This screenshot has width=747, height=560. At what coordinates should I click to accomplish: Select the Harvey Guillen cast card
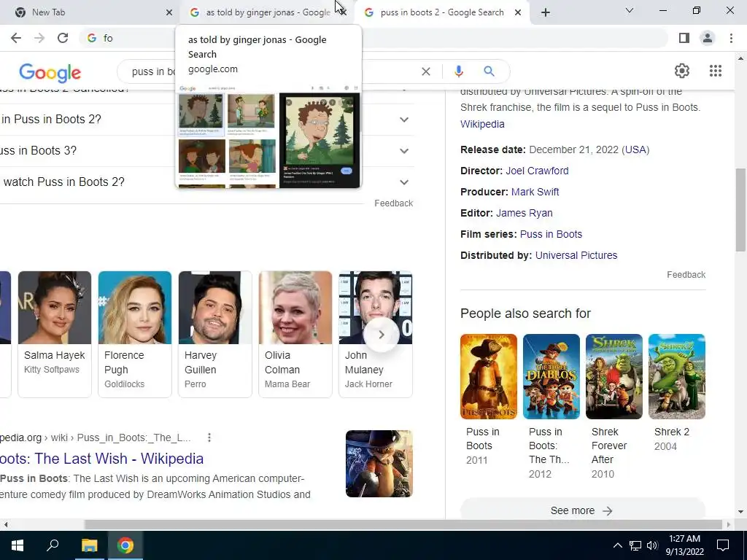[215, 334]
